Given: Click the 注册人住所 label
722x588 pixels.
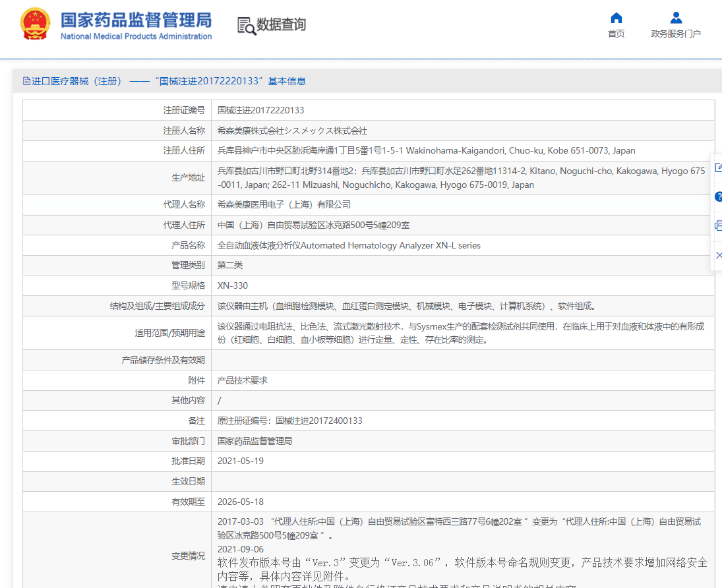Looking at the screenshot, I should tap(184, 150).
